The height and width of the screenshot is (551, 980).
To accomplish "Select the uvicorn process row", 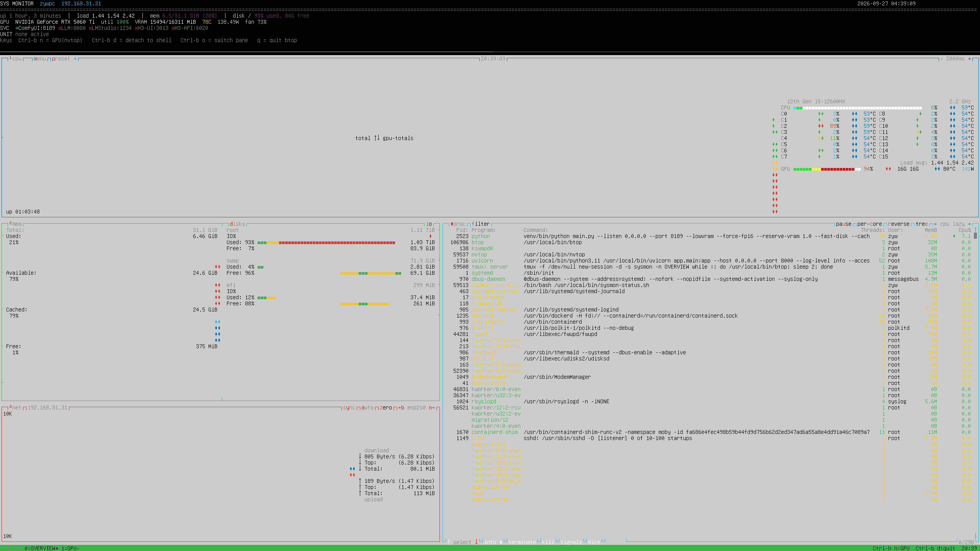I will [x=709, y=261].
